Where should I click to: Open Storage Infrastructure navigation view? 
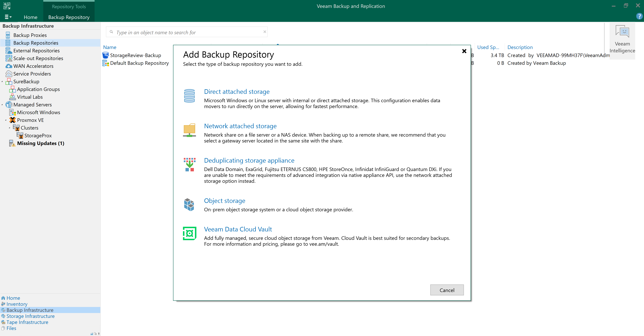(x=30, y=316)
